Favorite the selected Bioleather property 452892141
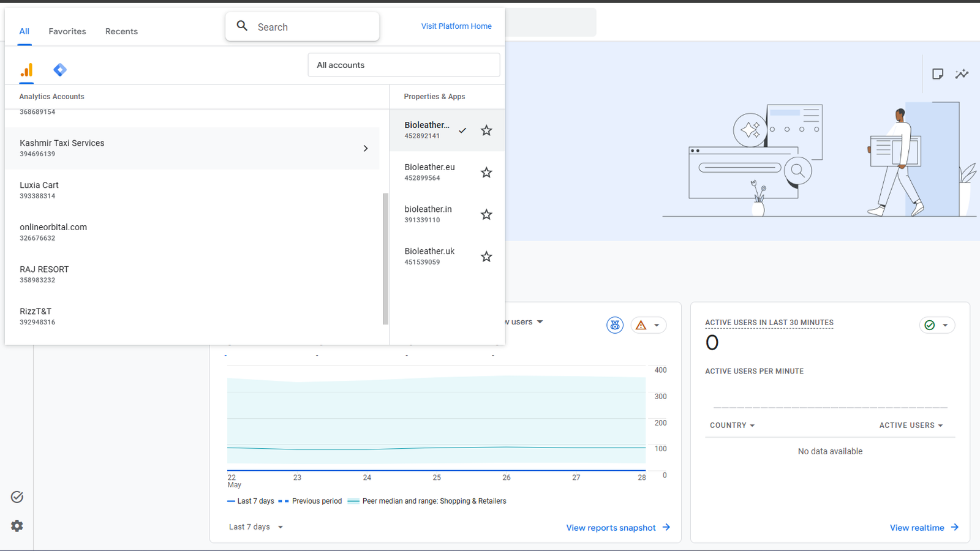980x551 pixels. (486, 130)
